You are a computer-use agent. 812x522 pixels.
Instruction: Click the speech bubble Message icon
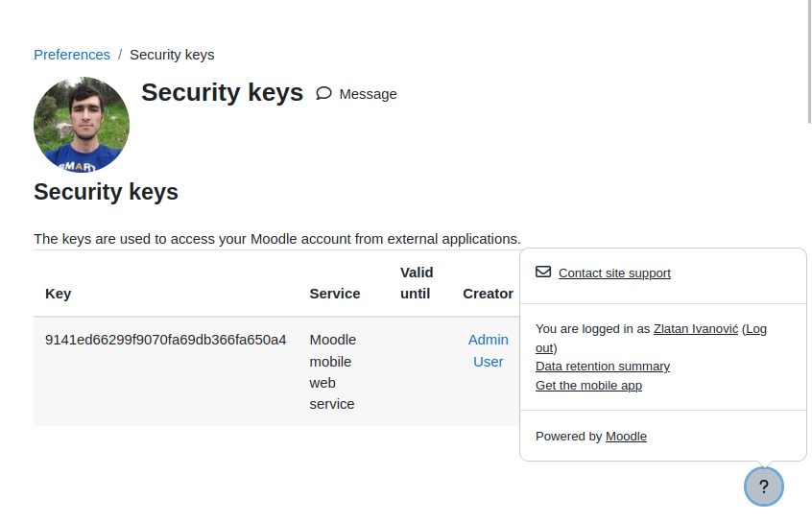[323, 93]
